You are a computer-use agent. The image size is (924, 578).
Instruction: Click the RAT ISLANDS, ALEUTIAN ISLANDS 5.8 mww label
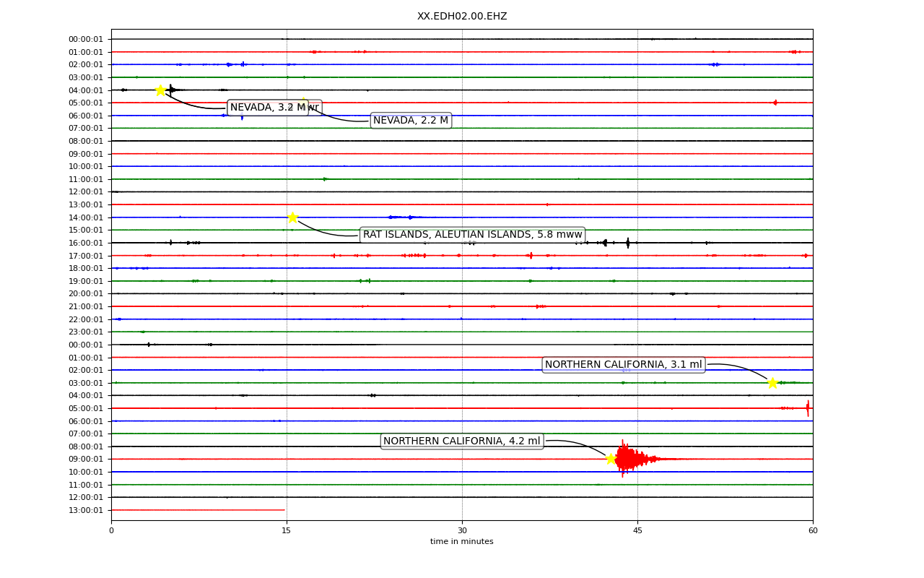point(472,235)
